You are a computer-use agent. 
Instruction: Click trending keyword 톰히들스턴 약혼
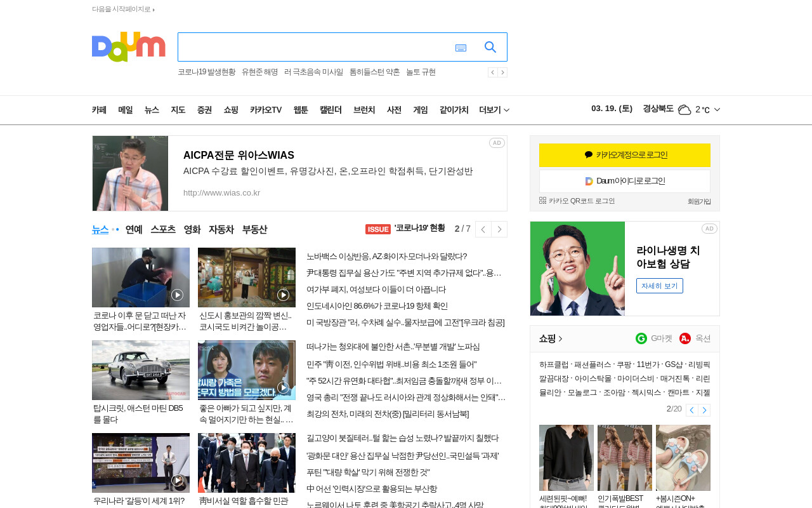(374, 72)
